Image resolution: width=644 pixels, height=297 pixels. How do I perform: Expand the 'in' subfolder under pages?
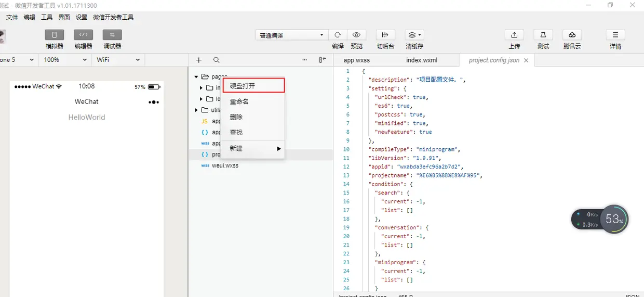202,87
